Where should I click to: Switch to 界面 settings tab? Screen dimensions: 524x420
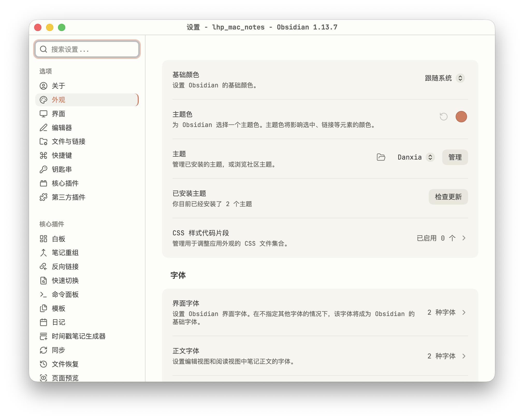click(x=87, y=114)
